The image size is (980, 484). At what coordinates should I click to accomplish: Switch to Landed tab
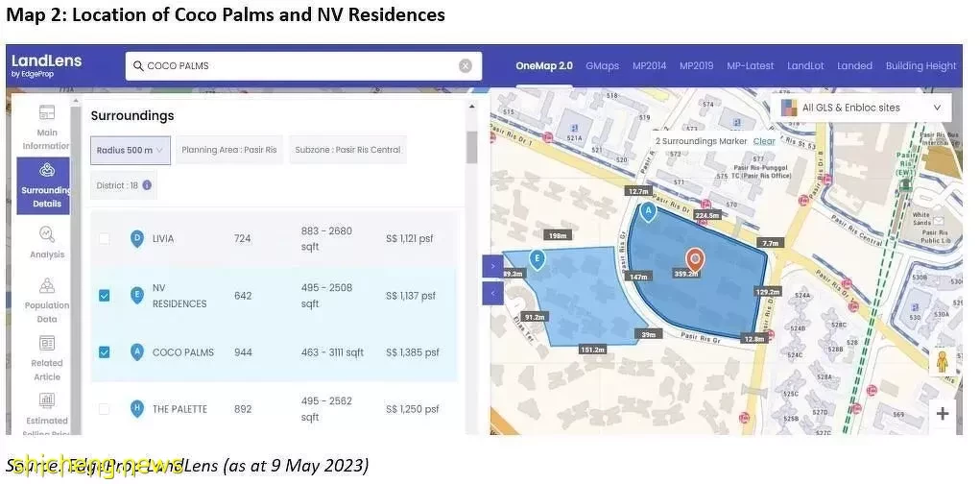click(x=854, y=65)
